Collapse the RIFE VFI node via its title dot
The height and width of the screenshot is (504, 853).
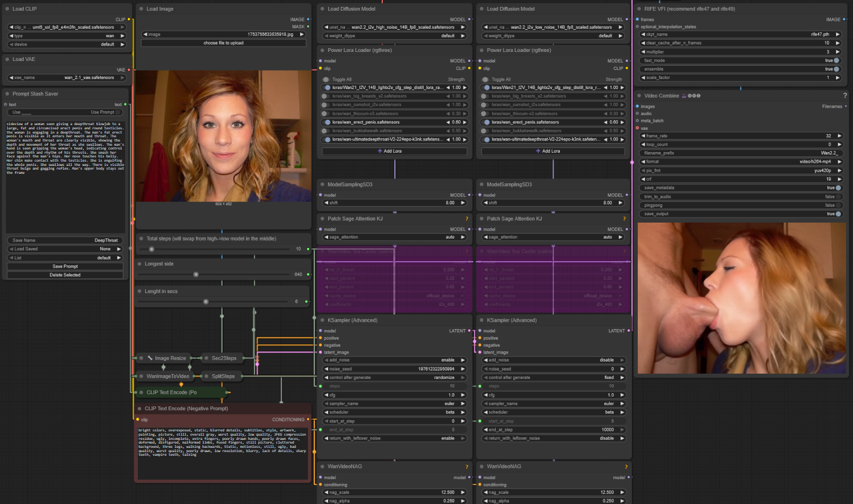click(x=639, y=9)
